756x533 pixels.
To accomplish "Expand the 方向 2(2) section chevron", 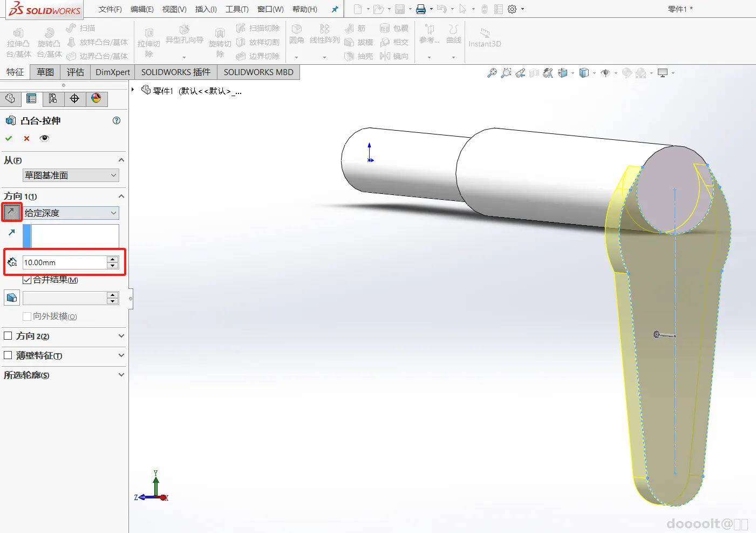I will (121, 336).
